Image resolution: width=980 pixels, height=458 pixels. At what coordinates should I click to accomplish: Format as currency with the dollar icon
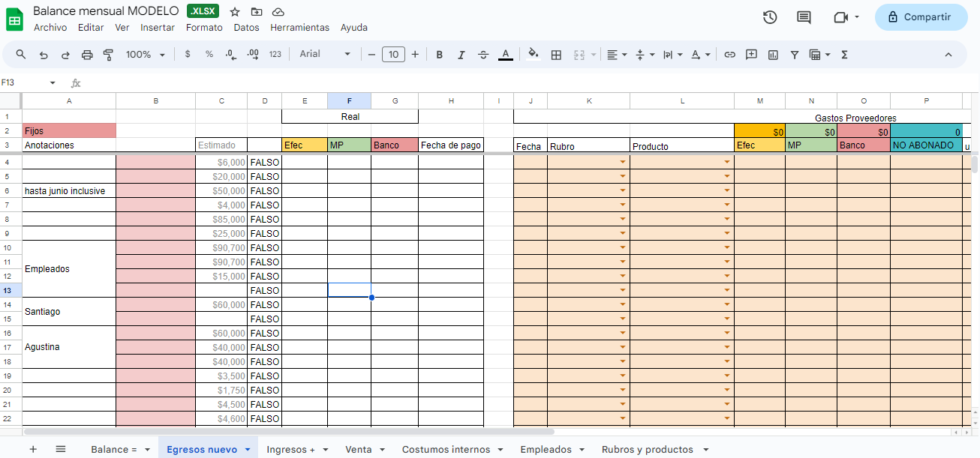click(x=187, y=54)
